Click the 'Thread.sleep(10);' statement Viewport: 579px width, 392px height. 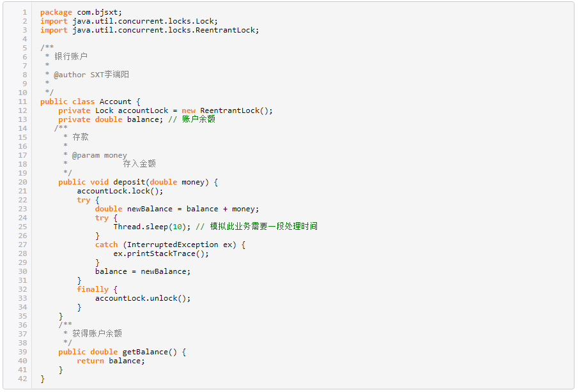click(x=151, y=227)
